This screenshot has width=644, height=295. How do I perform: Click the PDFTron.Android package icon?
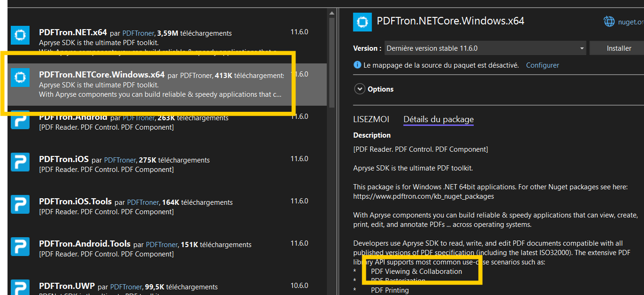click(x=20, y=119)
